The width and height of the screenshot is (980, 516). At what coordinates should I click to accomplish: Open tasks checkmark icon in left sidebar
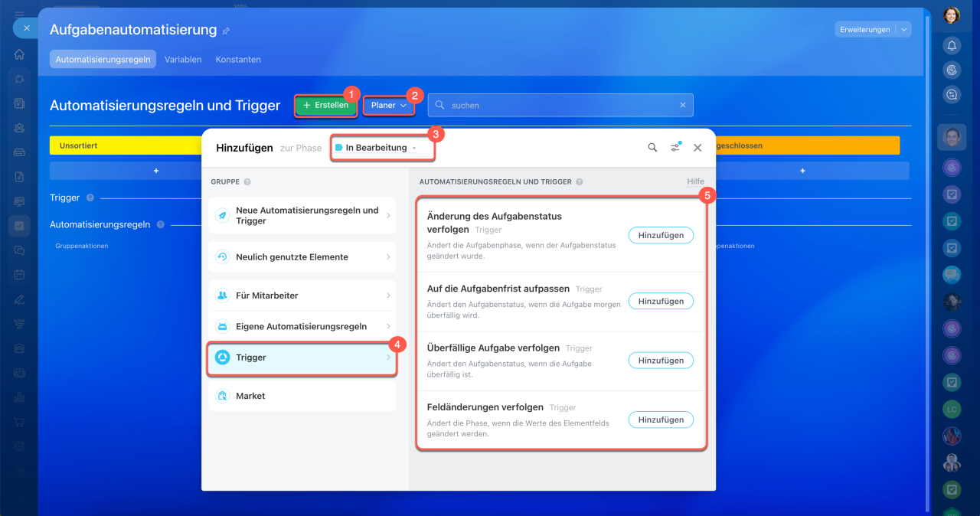pos(19,226)
